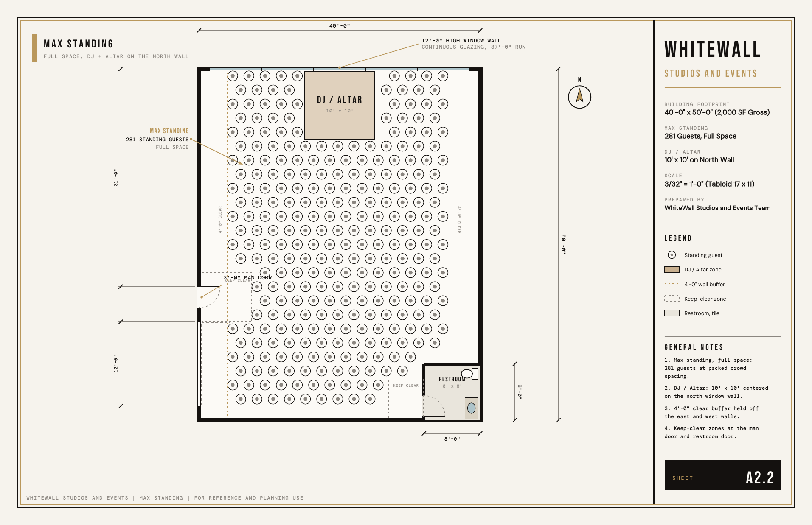The image size is (812, 525).
Task: Click the 50'-0" overall height dimension
Action: [x=564, y=244]
